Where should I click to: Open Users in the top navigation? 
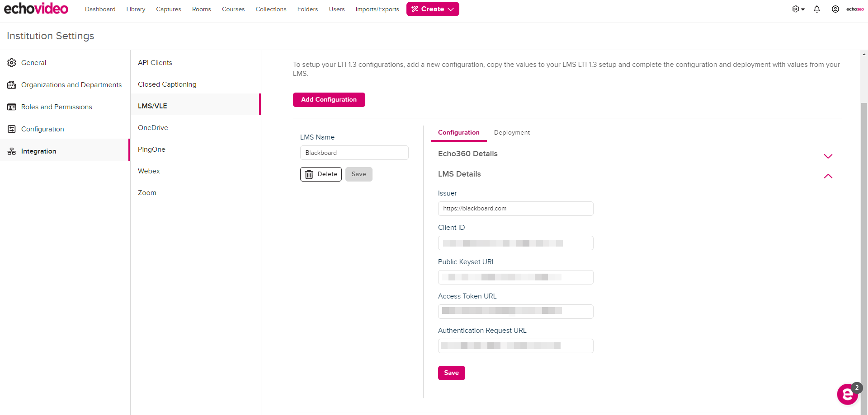coord(337,9)
